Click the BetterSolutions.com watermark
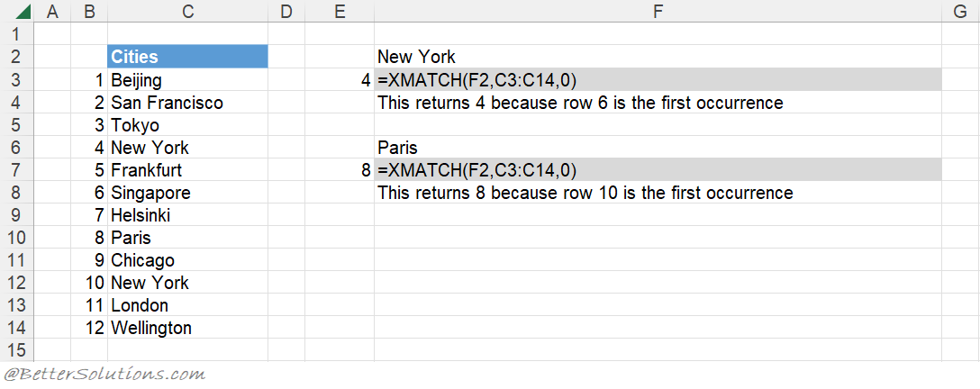Screen dimensions: 980x389 pos(104,375)
